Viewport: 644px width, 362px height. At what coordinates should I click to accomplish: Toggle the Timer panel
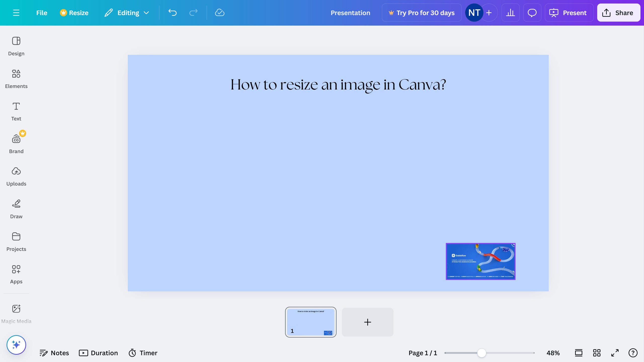coord(142,353)
